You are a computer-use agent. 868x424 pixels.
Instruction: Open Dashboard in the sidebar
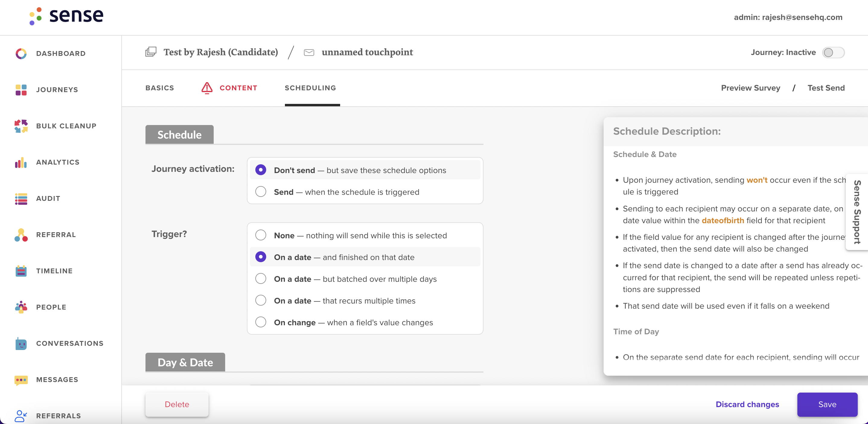(61, 53)
